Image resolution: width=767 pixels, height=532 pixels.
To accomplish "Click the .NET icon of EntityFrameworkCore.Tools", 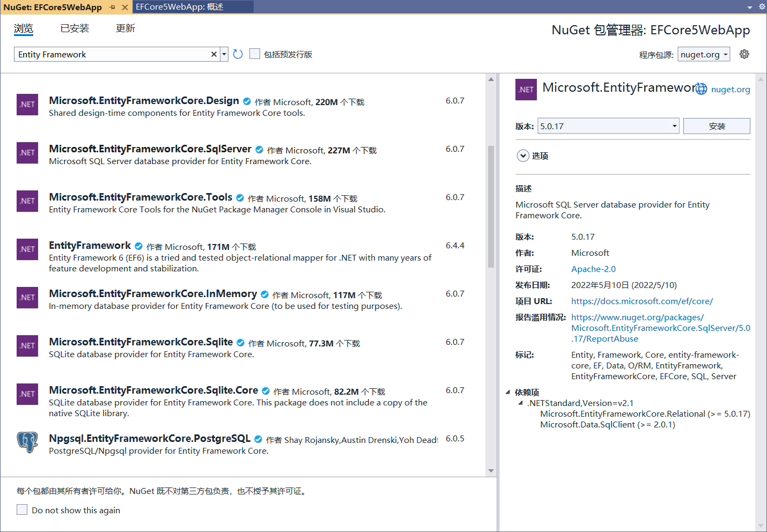I will [27, 201].
